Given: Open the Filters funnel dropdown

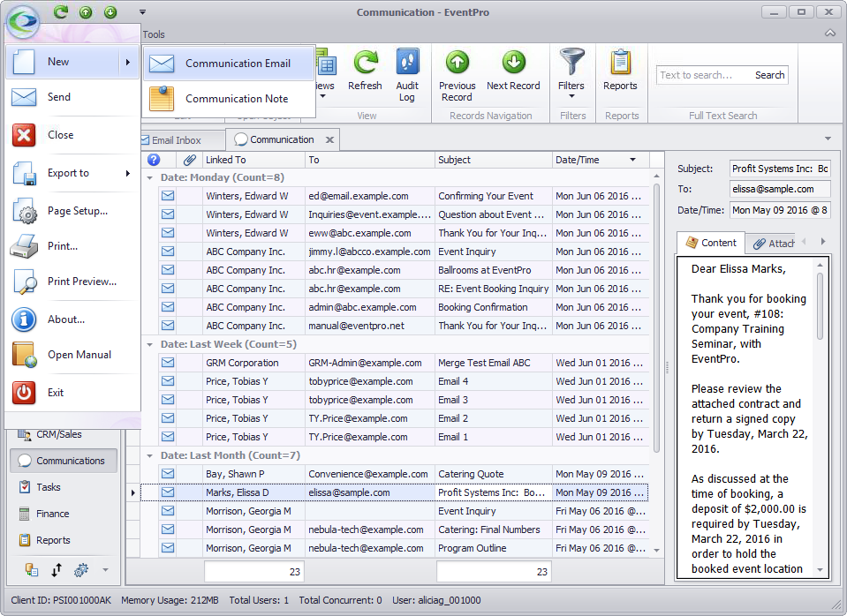Looking at the screenshot, I should pos(571,73).
